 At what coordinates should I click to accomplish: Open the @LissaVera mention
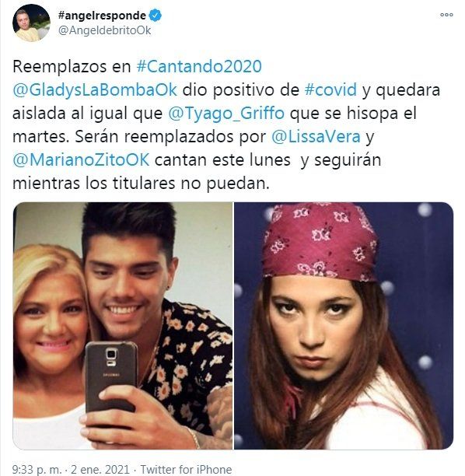coord(316,137)
